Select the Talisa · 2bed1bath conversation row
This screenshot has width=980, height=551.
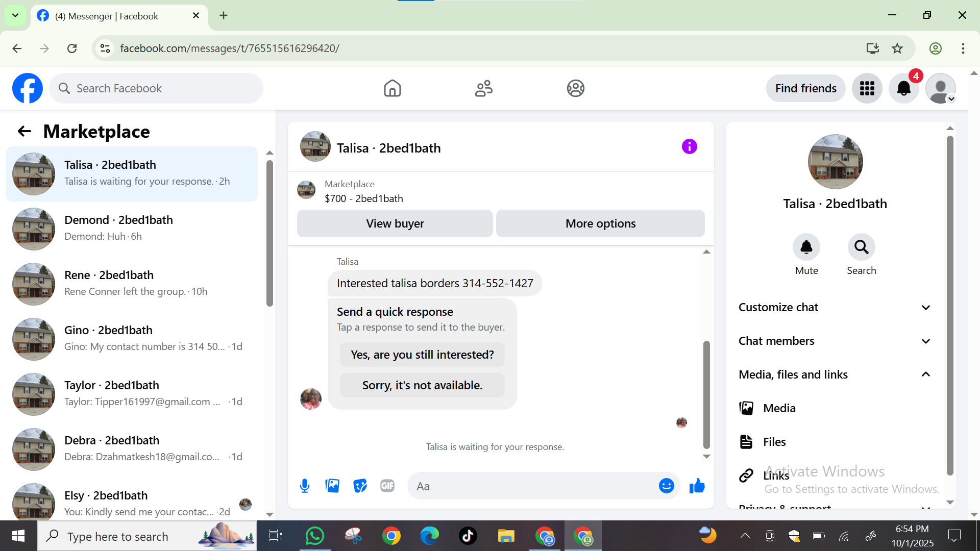pyautogui.click(x=132, y=174)
